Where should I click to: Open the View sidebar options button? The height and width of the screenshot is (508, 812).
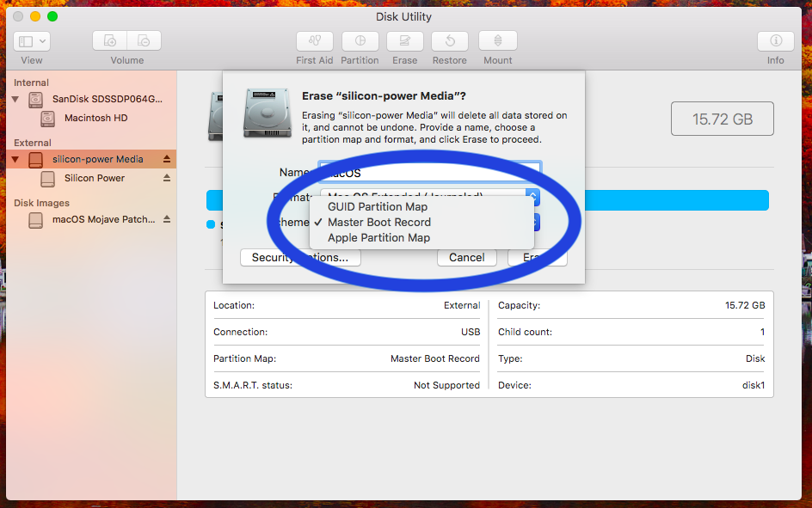point(32,41)
